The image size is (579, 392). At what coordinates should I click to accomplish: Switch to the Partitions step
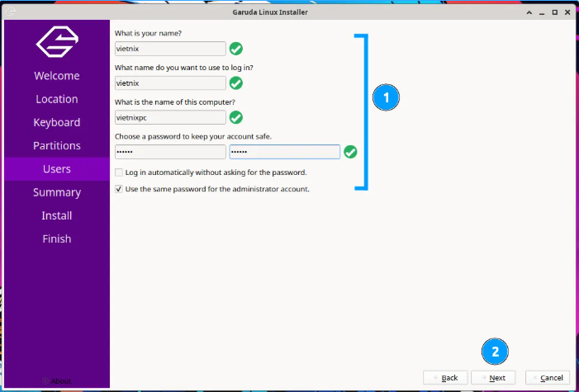57,145
